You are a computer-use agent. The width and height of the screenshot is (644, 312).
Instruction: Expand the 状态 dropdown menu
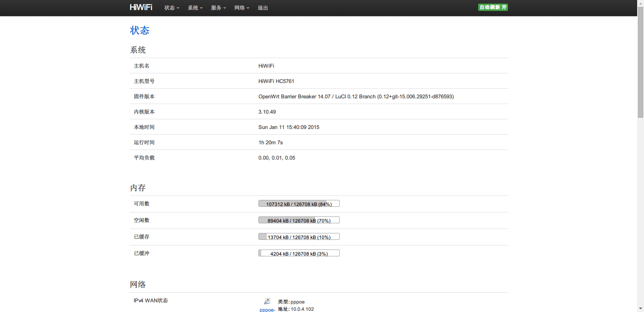point(171,8)
